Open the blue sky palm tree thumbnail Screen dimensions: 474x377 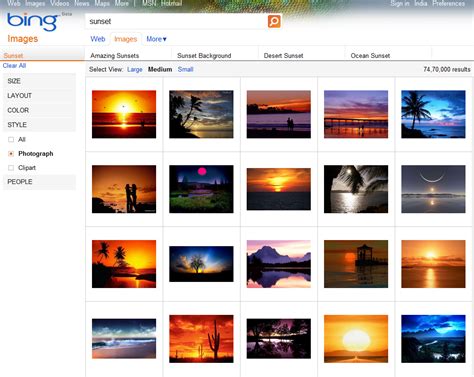[x=433, y=114]
